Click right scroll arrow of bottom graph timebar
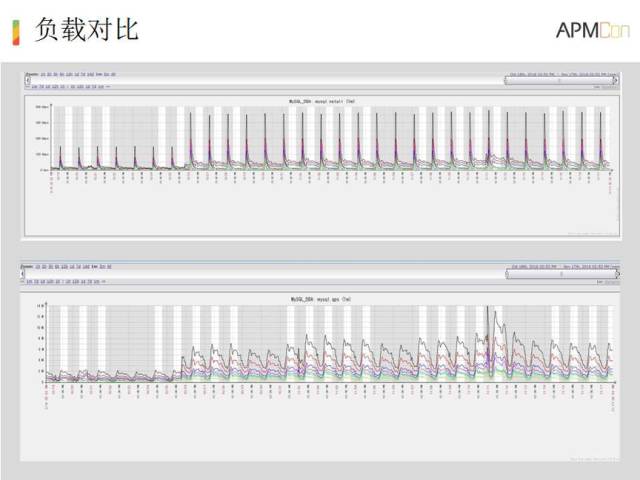 point(617,274)
